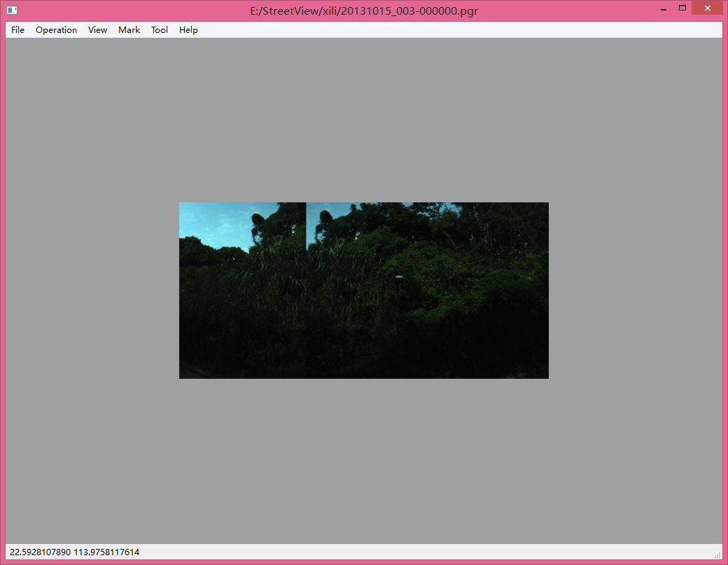This screenshot has width=728, height=565.
Task: Click the status bar grip handle
Action: pos(717,554)
